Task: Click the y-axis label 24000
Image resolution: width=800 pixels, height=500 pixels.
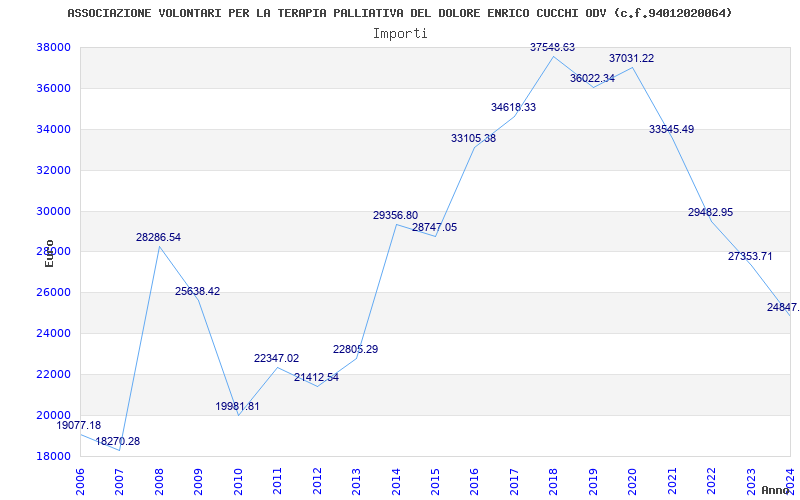Action: pyautogui.click(x=53, y=334)
